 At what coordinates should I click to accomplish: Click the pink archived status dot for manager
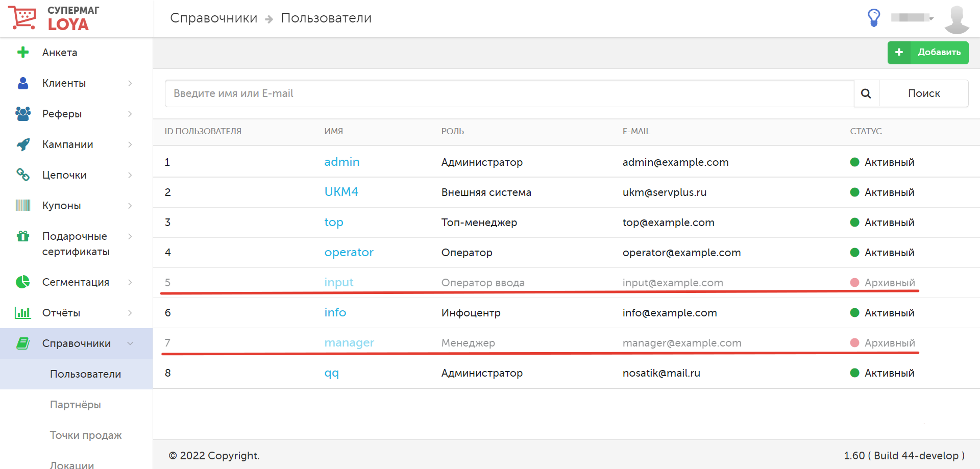[x=855, y=343]
